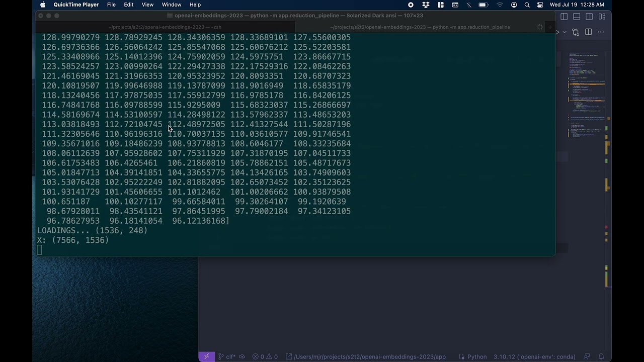Open the Apple menu
This screenshot has height=362, width=644.
[x=43, y=5]
